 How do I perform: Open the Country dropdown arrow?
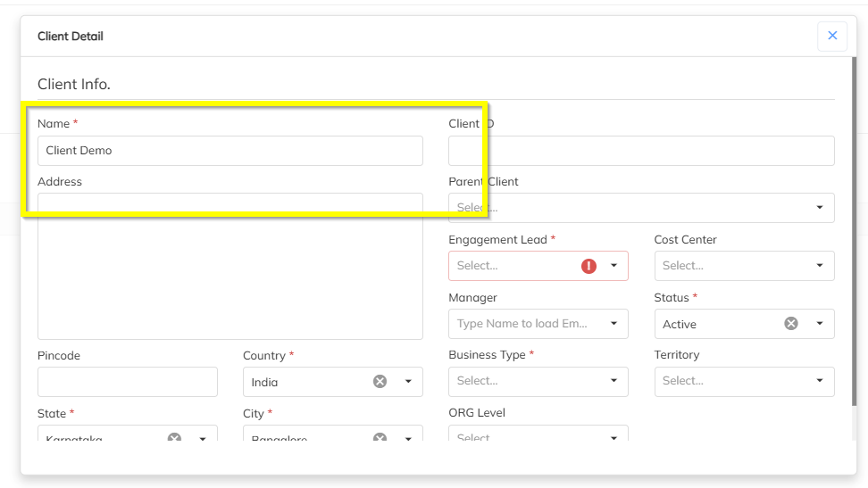(408, 382)
